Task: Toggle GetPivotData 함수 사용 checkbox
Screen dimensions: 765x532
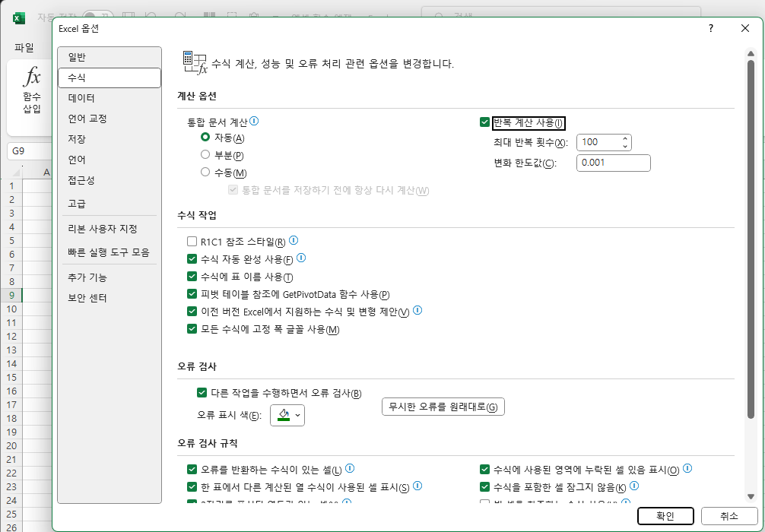Action: [x=192, y=294]
